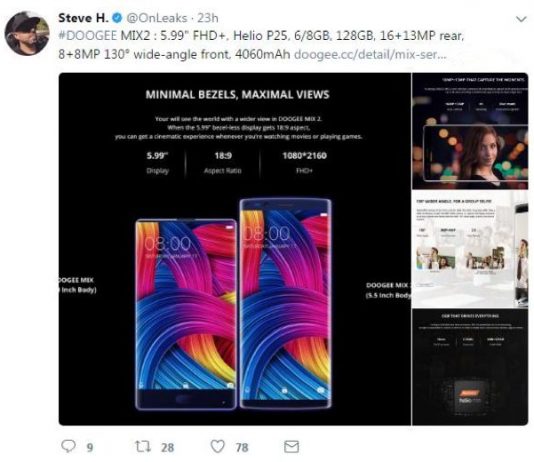Open Steve H. profile avatar
This screenshot has height=462, width=534.
pos(27,33)
